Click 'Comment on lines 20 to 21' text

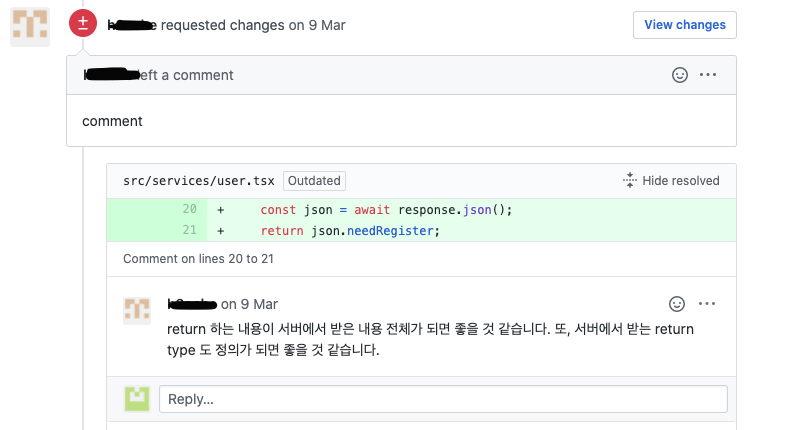198,259
